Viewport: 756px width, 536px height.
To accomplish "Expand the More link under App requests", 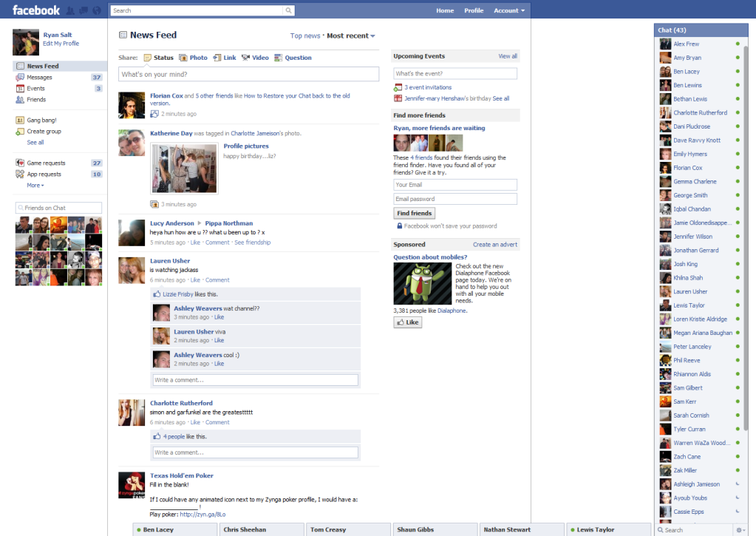I will (x=35, y=186).
